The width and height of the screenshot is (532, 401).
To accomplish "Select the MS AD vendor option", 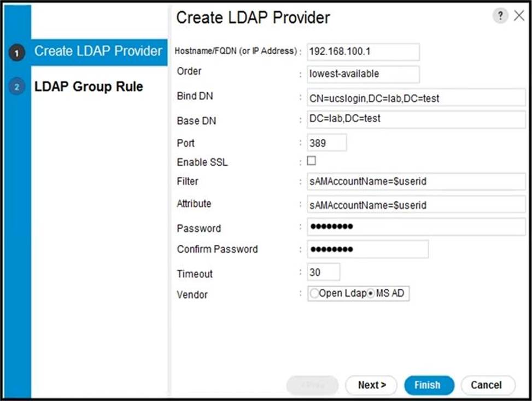I will 372,294.
